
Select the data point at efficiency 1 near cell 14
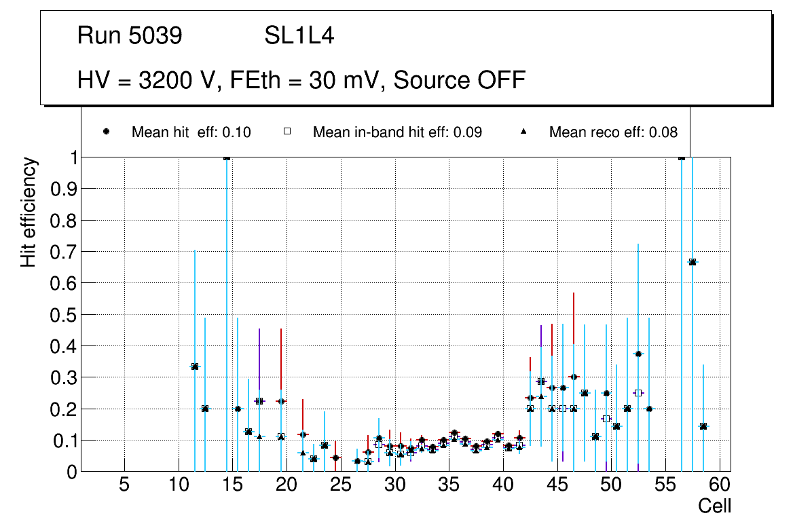coord(227,157)
